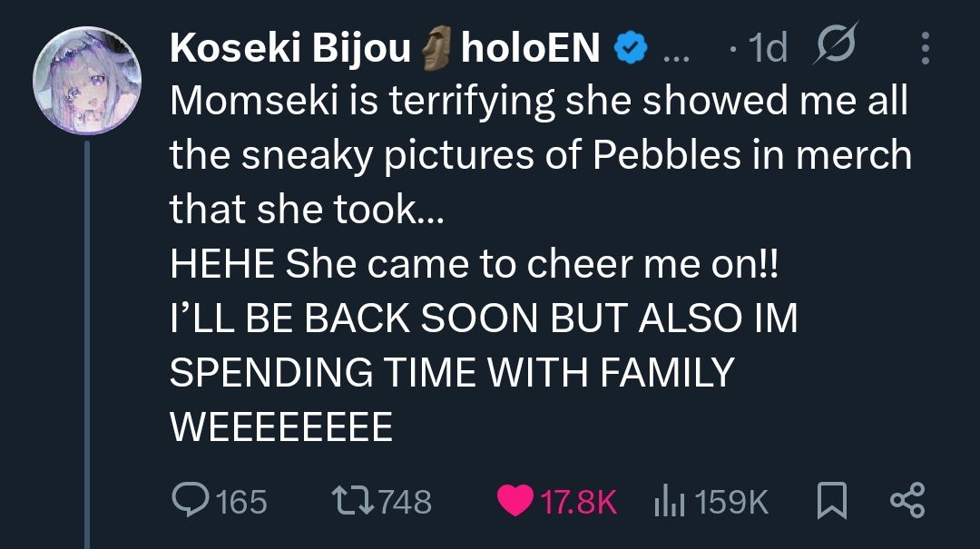The width and height of the screenshot is (980, 549).
Task: Click the 159K views count
Action: [736, 502]
